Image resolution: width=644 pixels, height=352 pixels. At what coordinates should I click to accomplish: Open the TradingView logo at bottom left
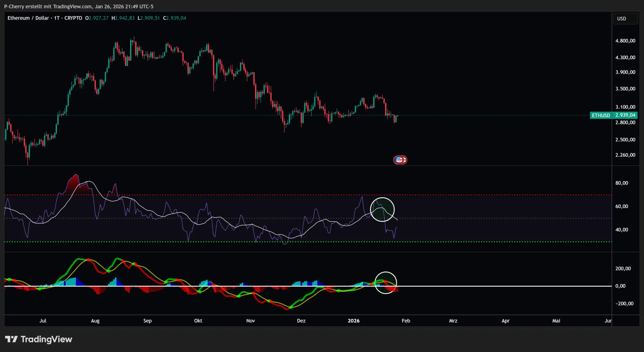pyautogui.click(x=39, y=339)
